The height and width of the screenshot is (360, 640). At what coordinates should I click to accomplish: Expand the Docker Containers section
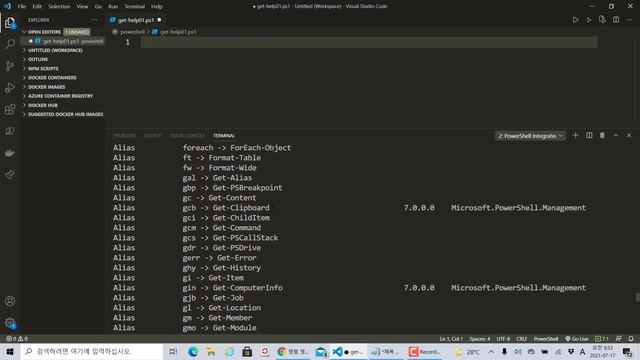(62, 78)
